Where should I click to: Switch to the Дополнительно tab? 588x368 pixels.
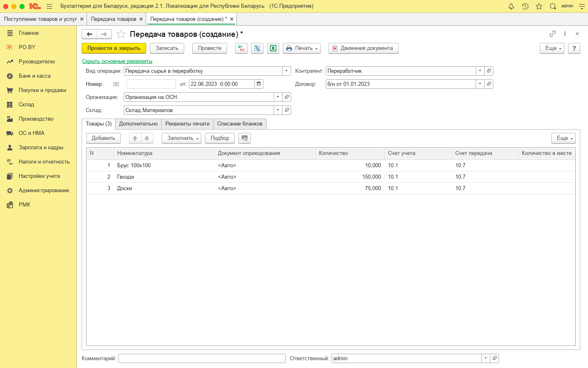point(138,124)
